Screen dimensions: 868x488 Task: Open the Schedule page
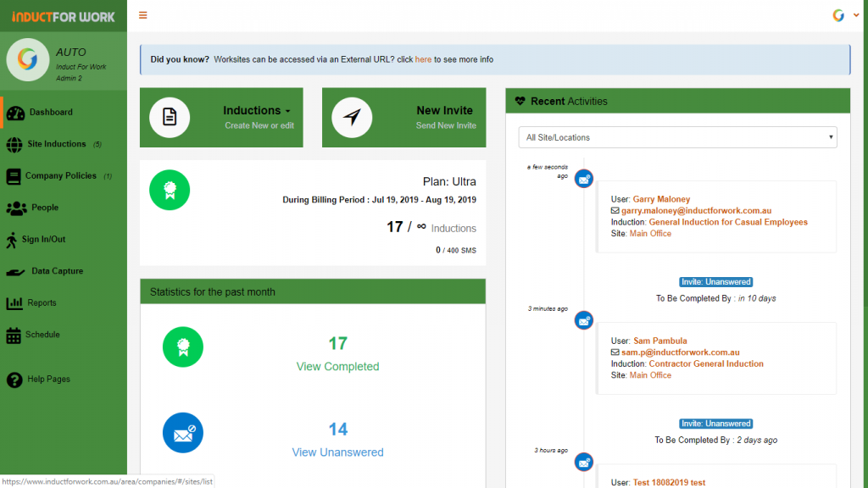pos(42,335)
